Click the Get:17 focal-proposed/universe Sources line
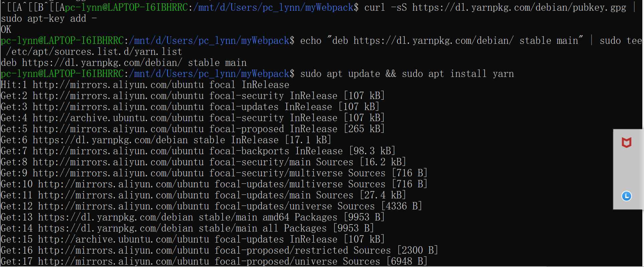This screenshot has height=267, width=644. [214, 261]
